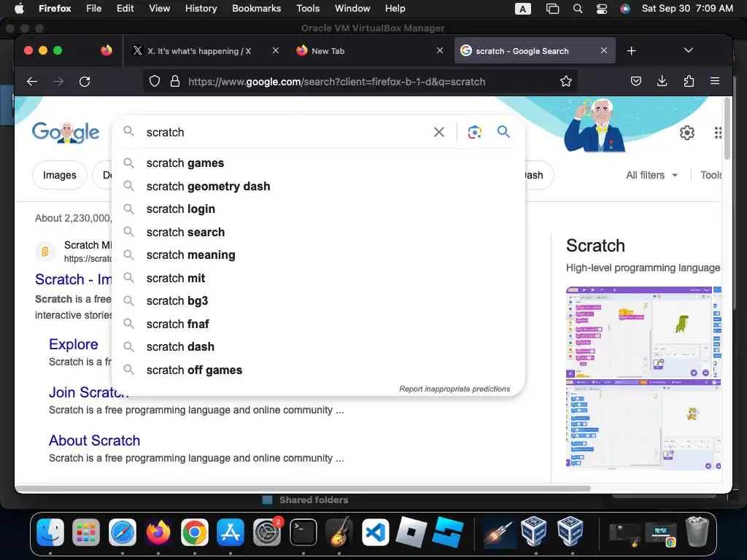The width and height of the screenshot is (747, 560).
Task: Launch Safari from the dock
Action: [x=123, y=532]
